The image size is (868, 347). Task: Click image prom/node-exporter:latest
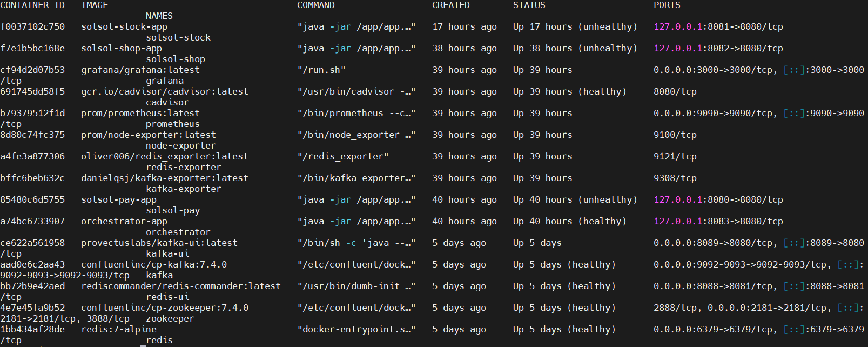[x=149, y=135]
